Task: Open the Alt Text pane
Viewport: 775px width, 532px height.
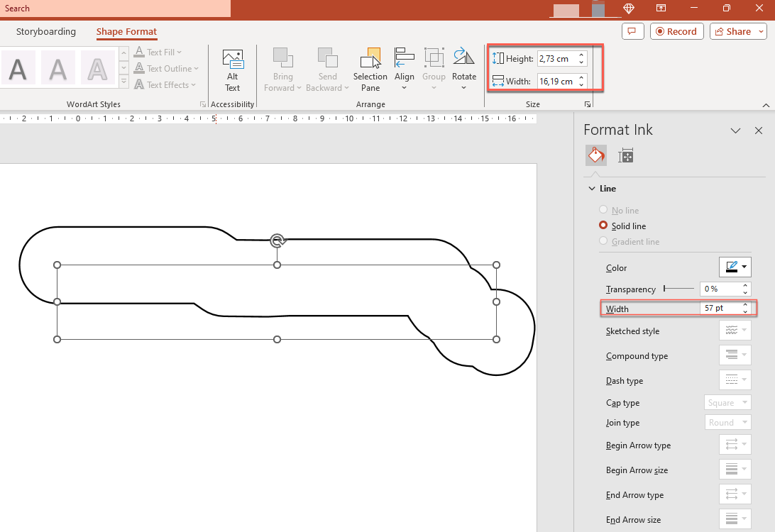Action: (233, 68)
